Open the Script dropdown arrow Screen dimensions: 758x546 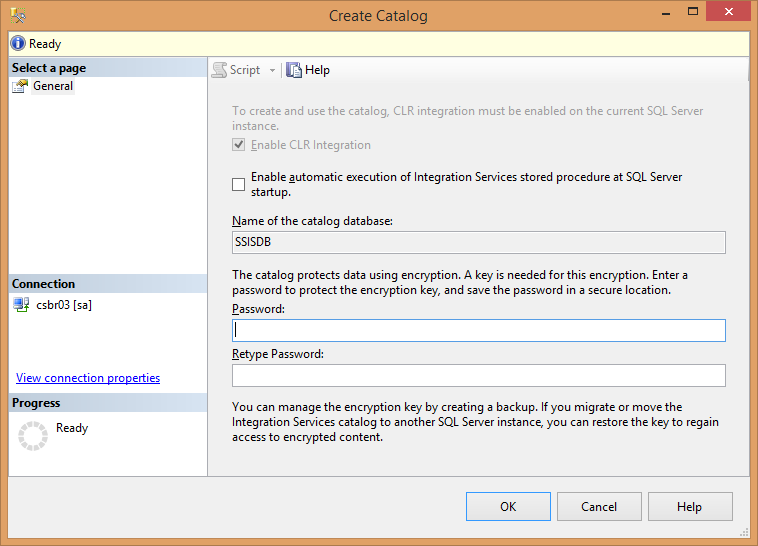(272, 71)
